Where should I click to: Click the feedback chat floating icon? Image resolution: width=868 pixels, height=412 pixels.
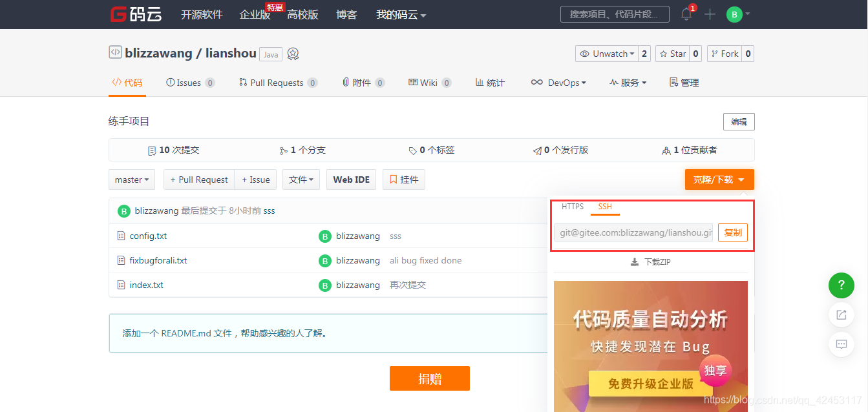[842, 344]
